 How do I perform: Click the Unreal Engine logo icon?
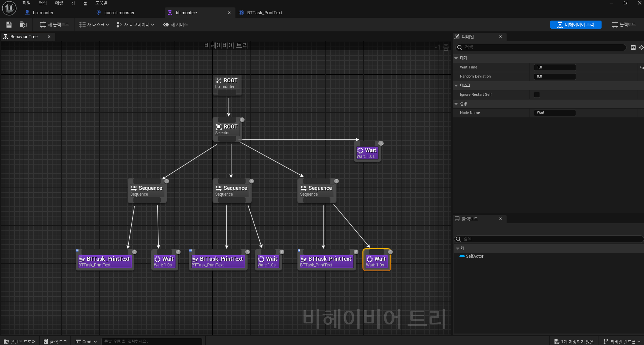click(9, 8)
